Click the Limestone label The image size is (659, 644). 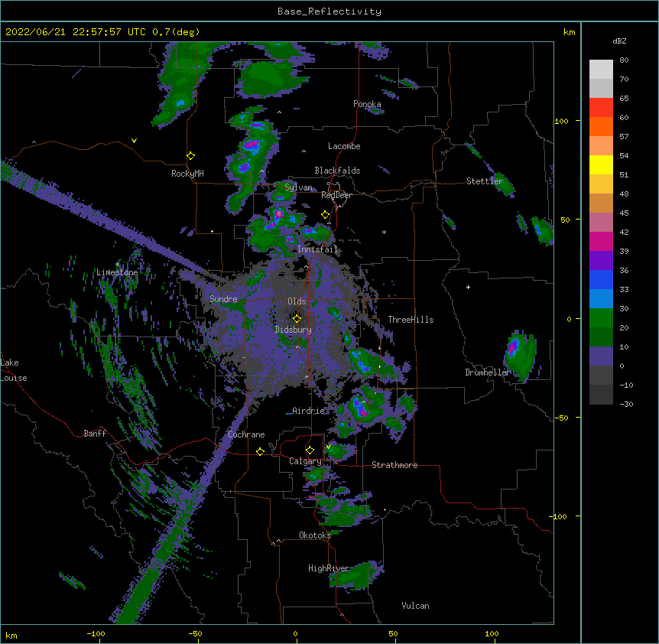[117, 272]
